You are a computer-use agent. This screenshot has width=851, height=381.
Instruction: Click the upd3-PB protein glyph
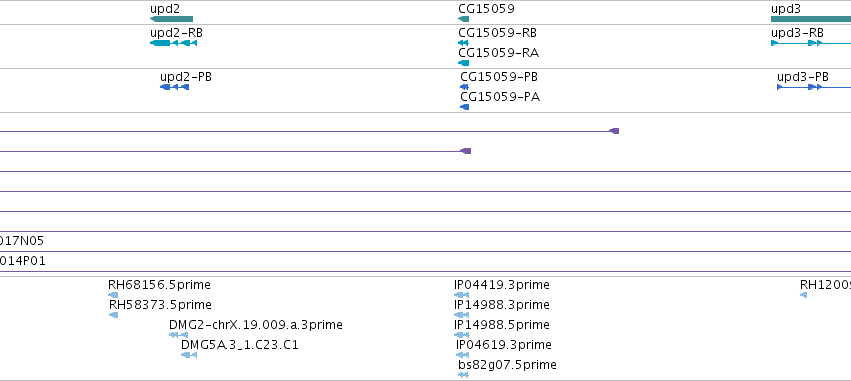click(x=814, y=87)
